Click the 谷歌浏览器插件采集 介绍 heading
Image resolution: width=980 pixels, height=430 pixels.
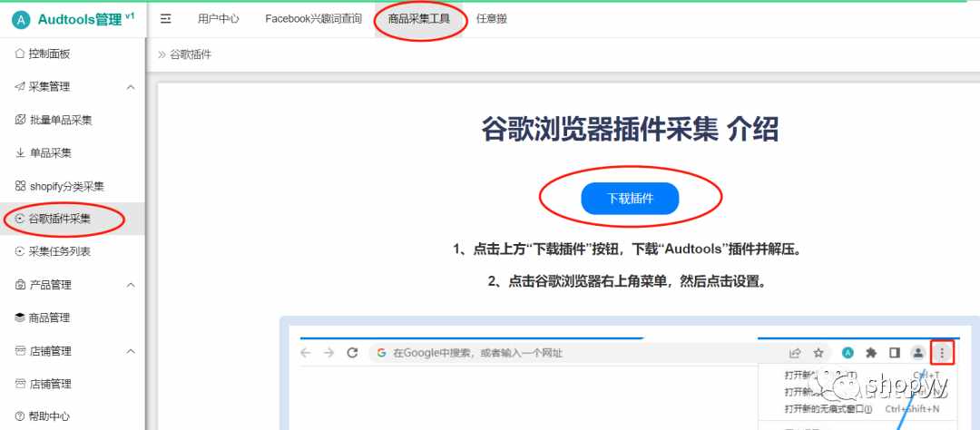click(630, 130)
